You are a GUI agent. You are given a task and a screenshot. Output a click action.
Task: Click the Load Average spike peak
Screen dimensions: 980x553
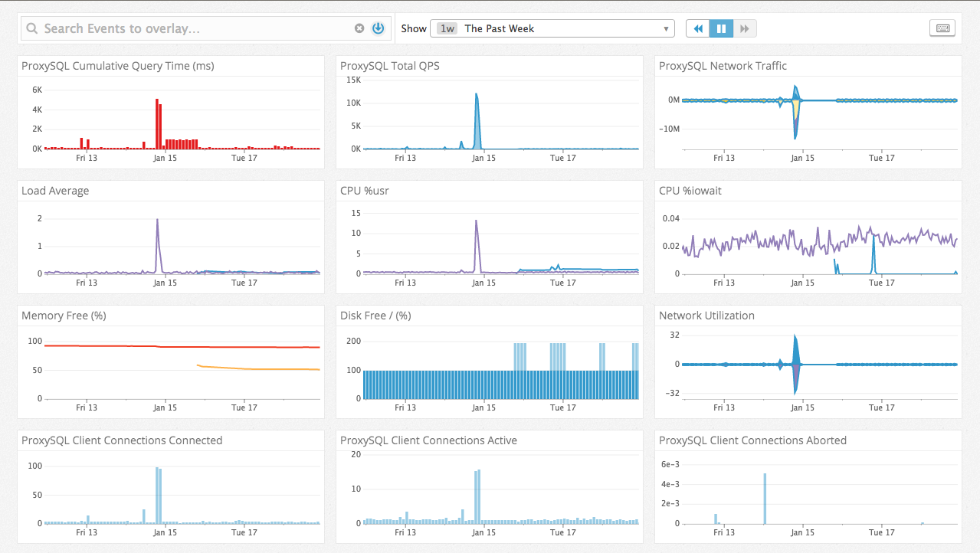click(157, 221)
